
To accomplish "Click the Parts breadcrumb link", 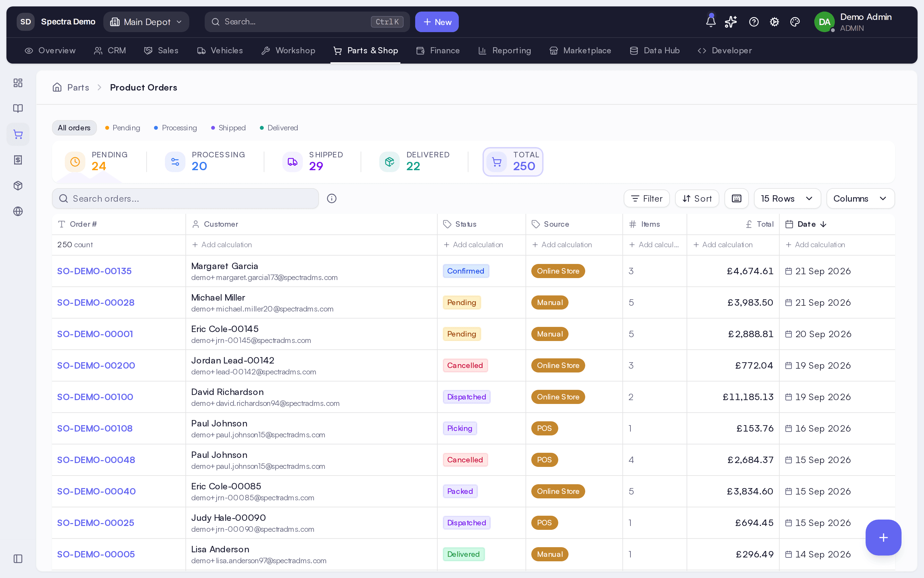I will coord(78,87).
